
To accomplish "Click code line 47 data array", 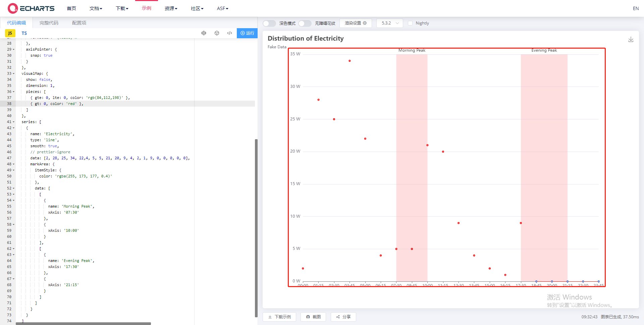I will (x=110, y=158).
